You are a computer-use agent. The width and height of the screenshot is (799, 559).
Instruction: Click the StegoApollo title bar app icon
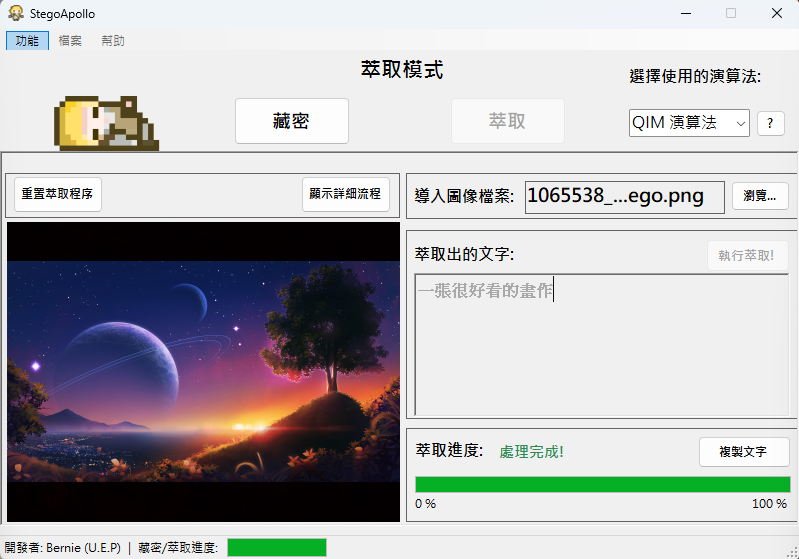pos(15,13)
